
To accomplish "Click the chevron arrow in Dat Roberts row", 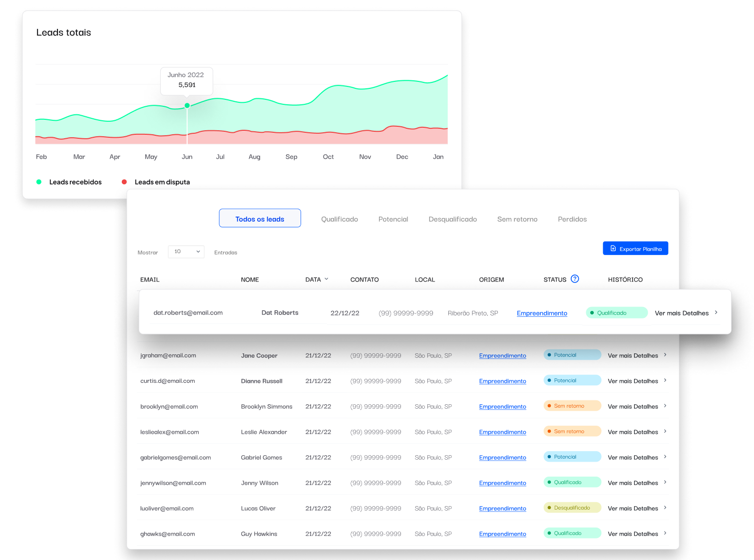I will pyautogui.click(x=716, y=312).
